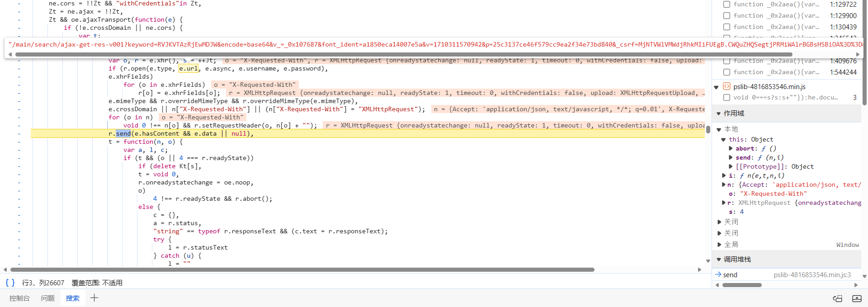This screenshot has width=868, height=307.
Task: Click the s: 4 scope variable
Action: point(736,212)
